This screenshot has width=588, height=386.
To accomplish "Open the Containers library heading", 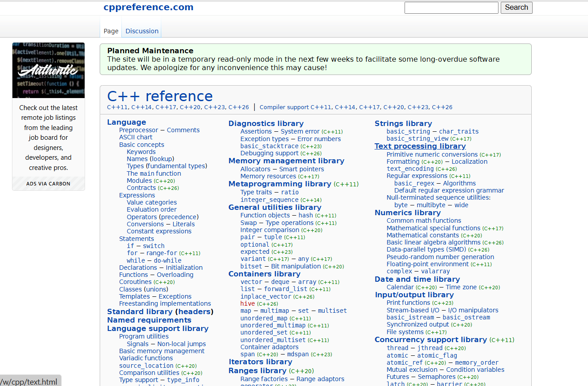I will (x=265, y=274).
